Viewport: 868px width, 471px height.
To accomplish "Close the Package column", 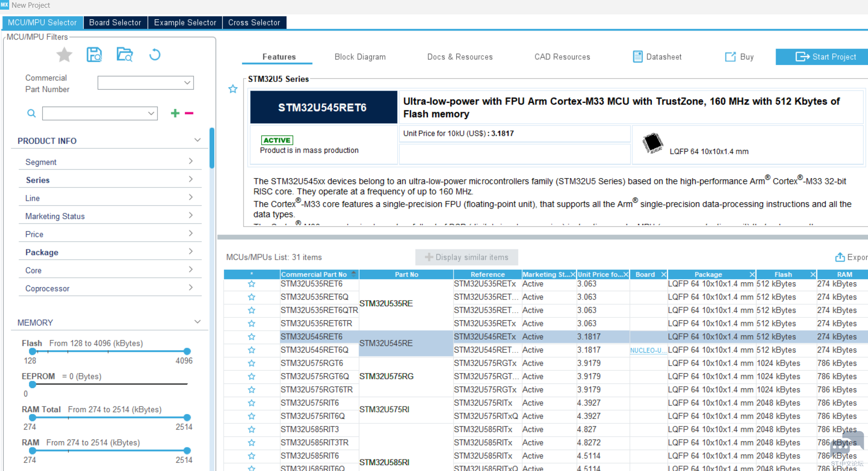I will [752, 275].
